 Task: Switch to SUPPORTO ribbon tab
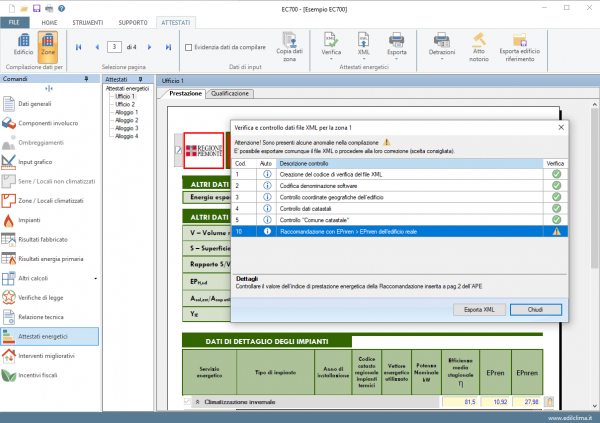133,23
